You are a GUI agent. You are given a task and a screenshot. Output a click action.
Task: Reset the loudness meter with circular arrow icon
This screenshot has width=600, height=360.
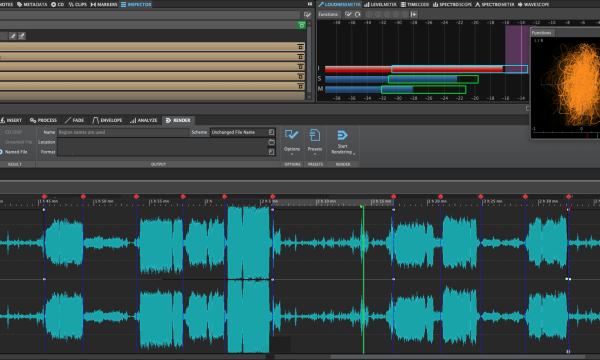(x=357, y=14)
